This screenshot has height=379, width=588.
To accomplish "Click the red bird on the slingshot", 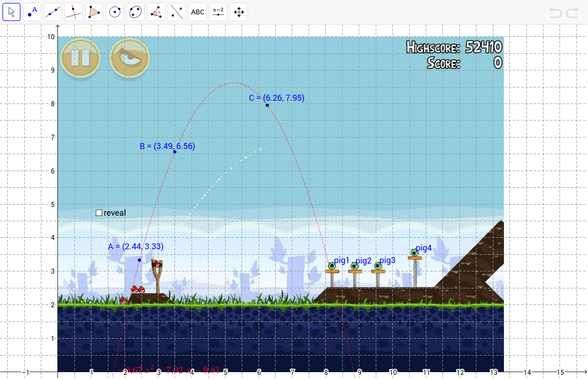I will tap(158, 264).
